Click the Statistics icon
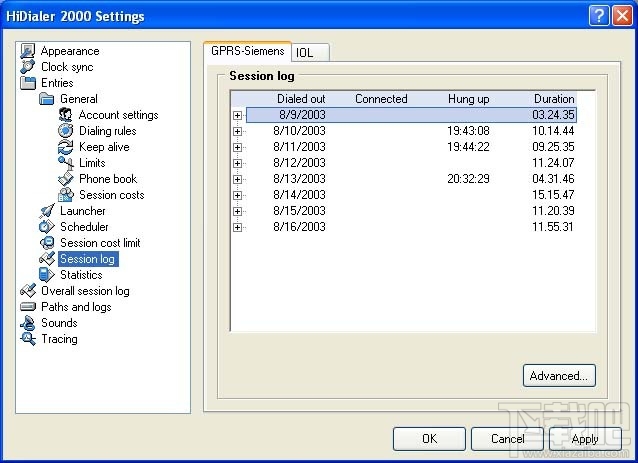Image resolution: width=638 pixels, height=463 pixels. (46, 275)
